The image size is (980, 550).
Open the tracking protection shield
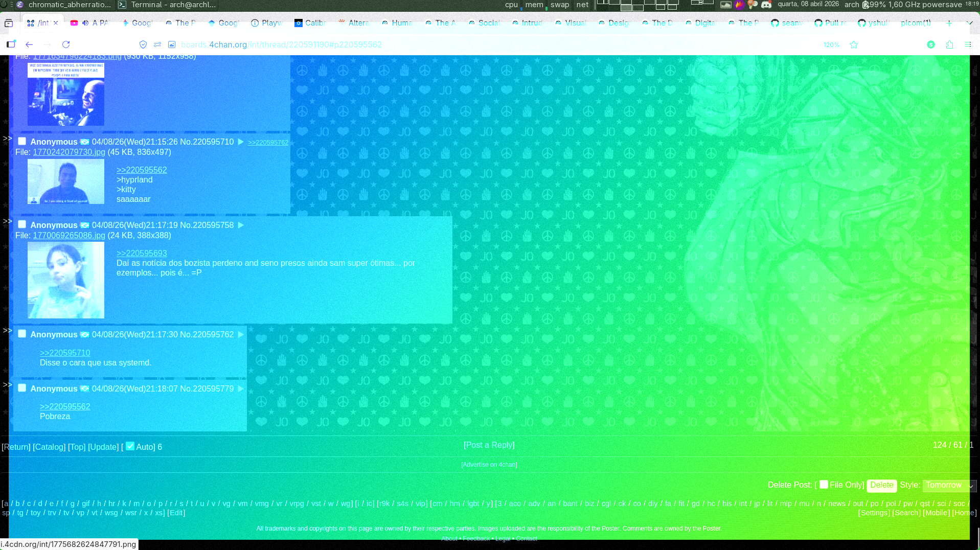(143, 44)
